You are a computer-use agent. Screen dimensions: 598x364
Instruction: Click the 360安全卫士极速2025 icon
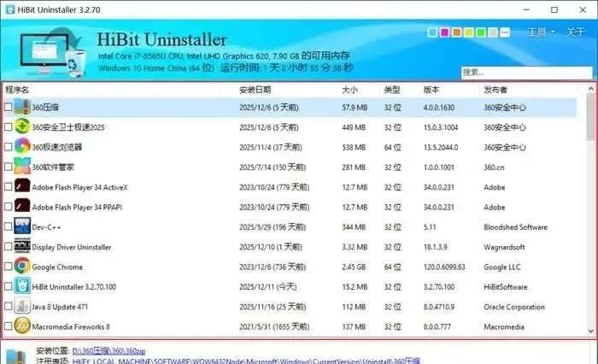point(22,126)
